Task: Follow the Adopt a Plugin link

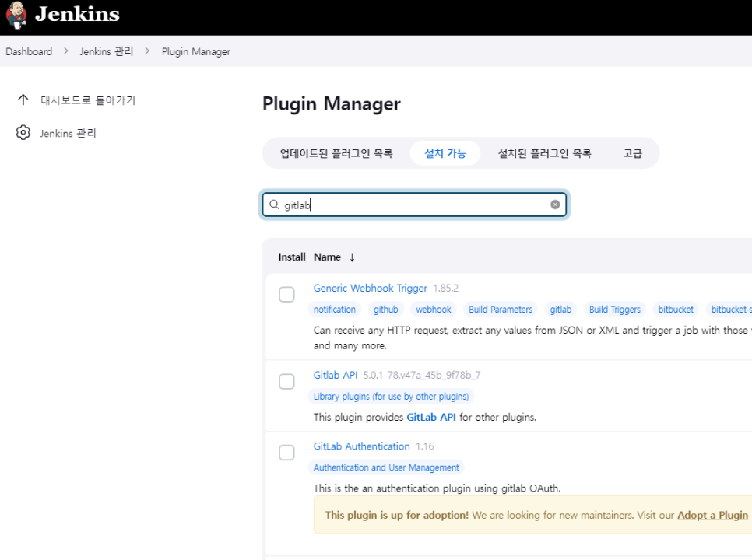Action: pyautogui.click(x=712, y=515)
